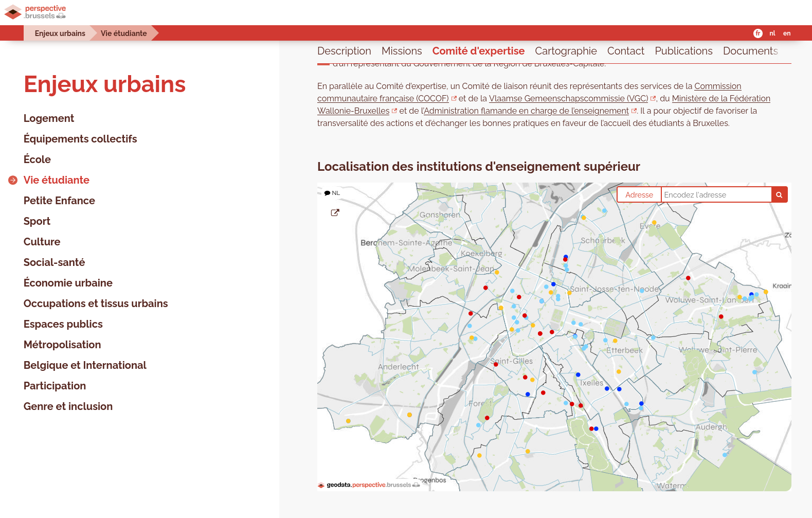Screen dimensions: 812x518
Task: Go to the Publications tab
Action: point(683,51)
